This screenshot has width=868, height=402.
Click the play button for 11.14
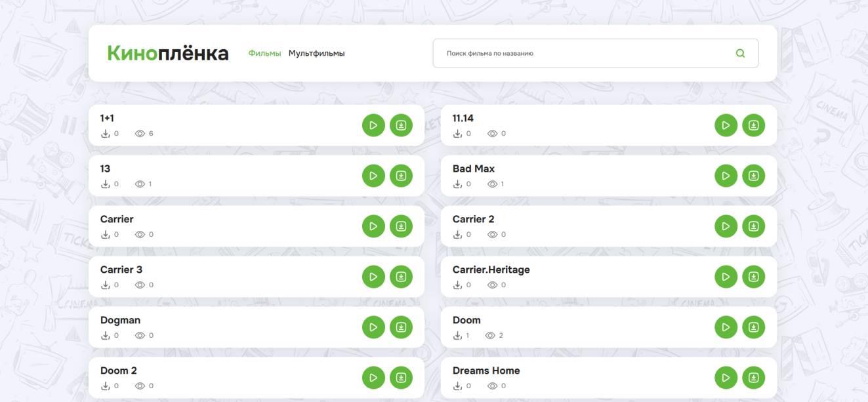tap(726, 125)
